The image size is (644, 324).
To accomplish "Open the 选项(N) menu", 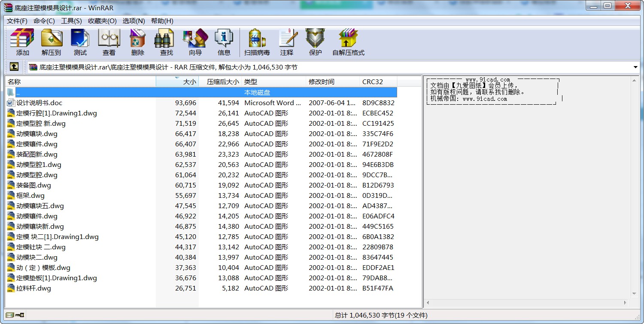I will point(134,21).
